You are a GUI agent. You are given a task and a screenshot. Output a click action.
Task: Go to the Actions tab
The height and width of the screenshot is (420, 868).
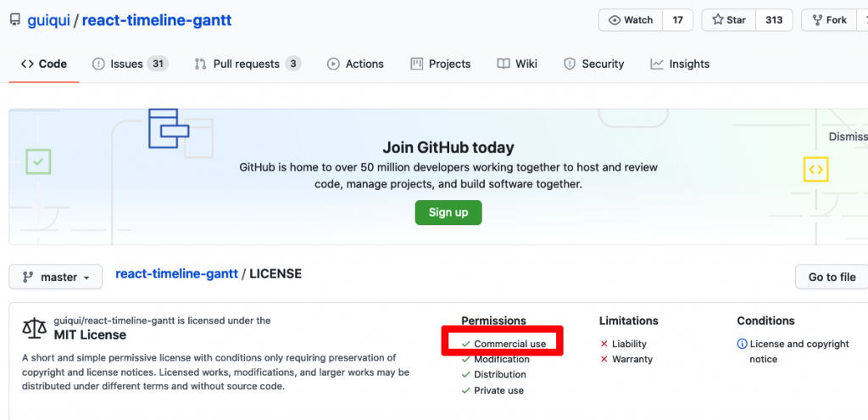[355, 64]
